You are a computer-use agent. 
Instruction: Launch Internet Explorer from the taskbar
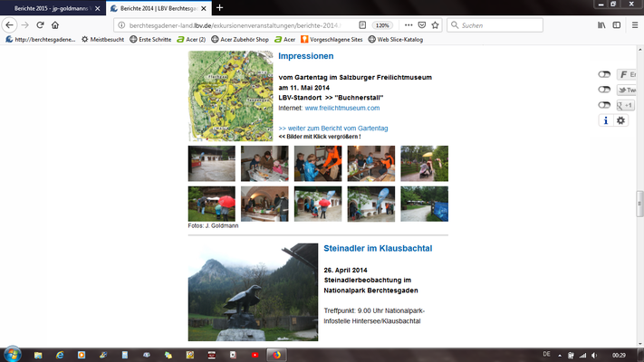click(x=60, y=355)
